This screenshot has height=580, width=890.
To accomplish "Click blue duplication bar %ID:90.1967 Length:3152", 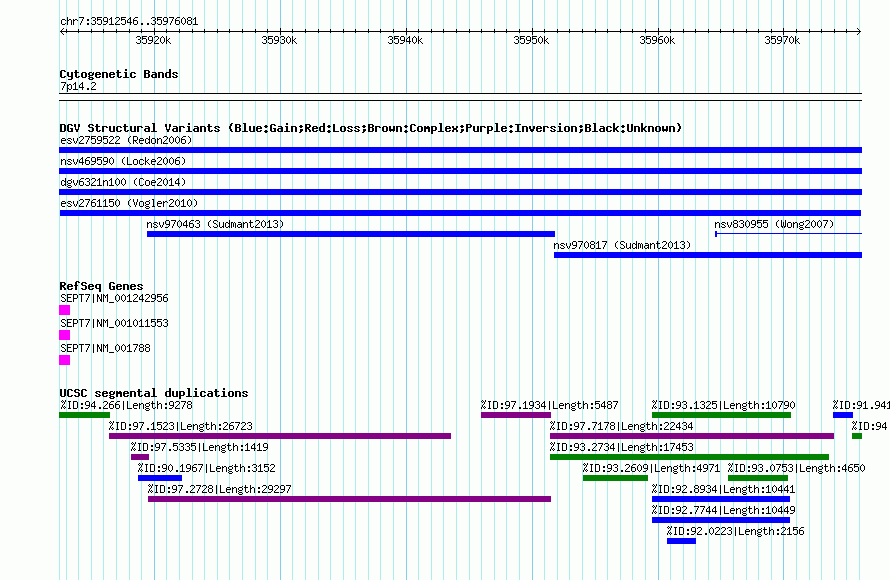I will tap(160, 478).
